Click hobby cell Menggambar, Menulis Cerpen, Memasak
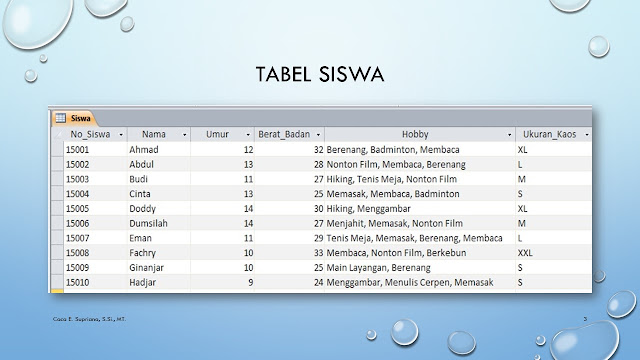The image size is (640, 360). coord(420,282)
